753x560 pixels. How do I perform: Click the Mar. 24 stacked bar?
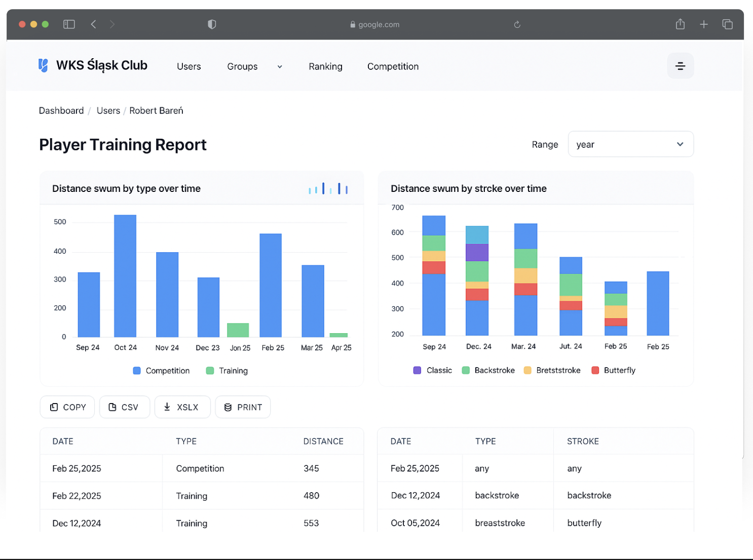pos(525,279)
